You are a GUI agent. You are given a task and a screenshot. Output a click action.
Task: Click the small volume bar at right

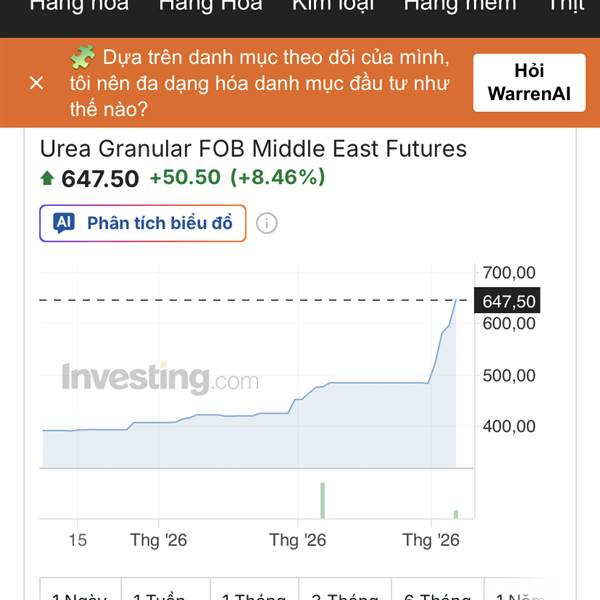pos(456,514)
